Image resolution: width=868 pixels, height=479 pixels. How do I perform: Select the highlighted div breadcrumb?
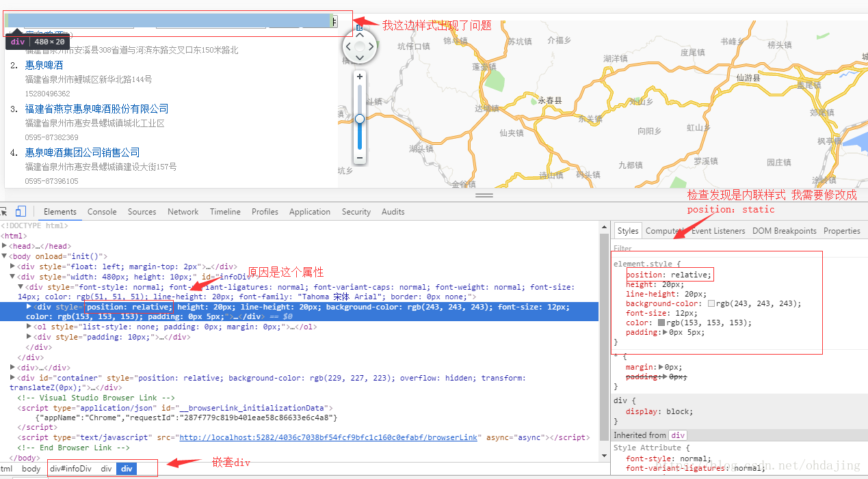[x=127, y=469]
